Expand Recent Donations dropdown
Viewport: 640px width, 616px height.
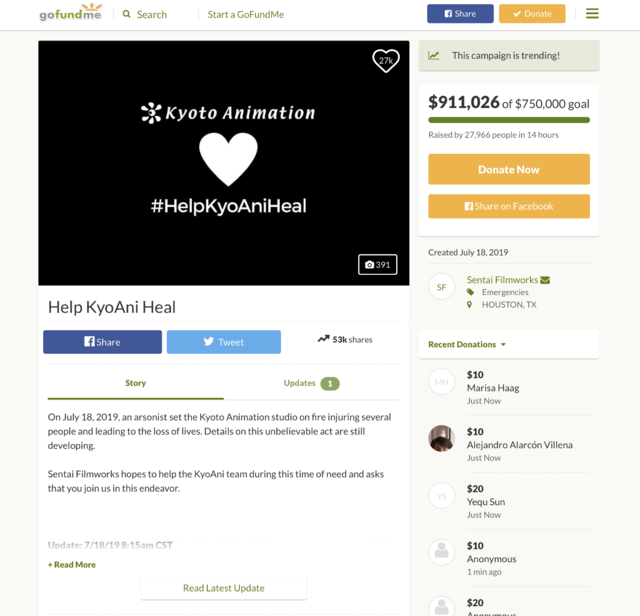pos(467,344)
